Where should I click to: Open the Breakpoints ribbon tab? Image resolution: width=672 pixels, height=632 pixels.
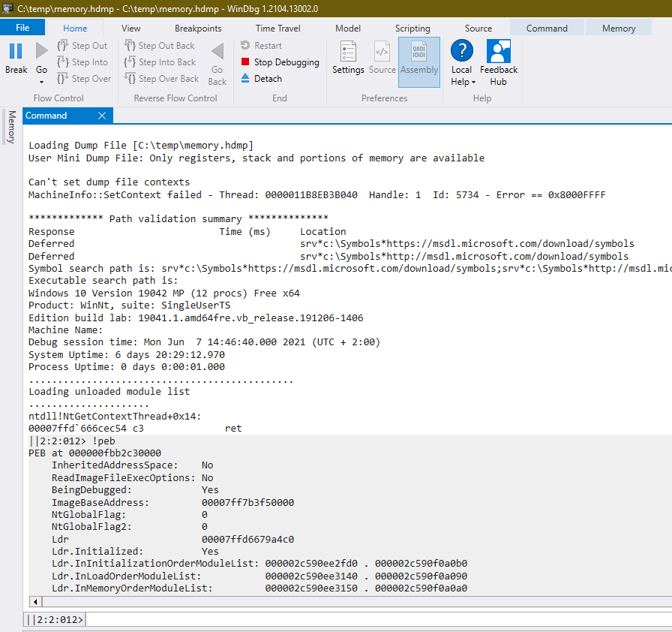click(x=198, y=29)
